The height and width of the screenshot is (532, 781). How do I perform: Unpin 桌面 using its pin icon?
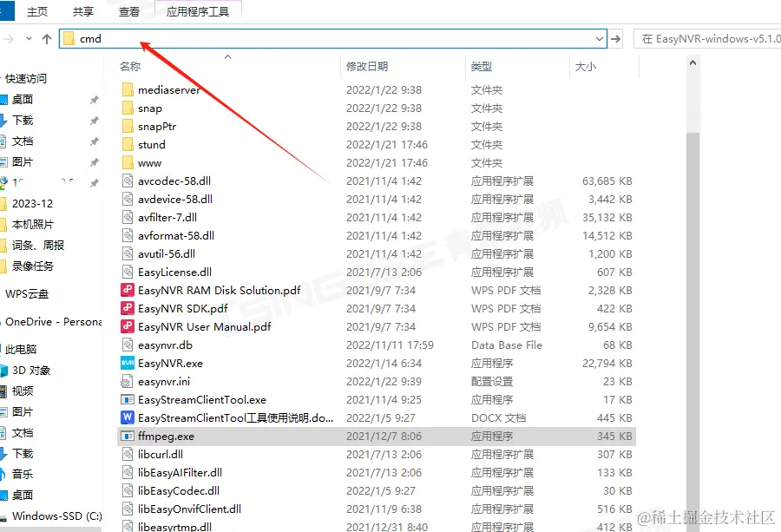click(94, 100)
